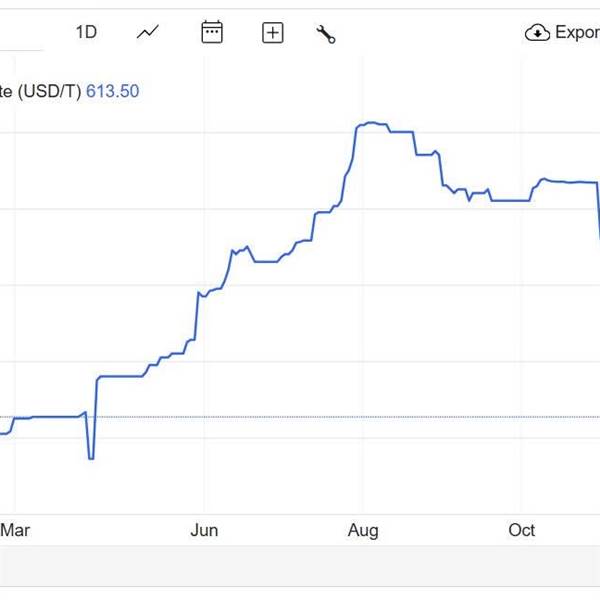This screenshot has width=600, height=600.
Task: Click the Mar label on time axis
Action: (15, 530)
